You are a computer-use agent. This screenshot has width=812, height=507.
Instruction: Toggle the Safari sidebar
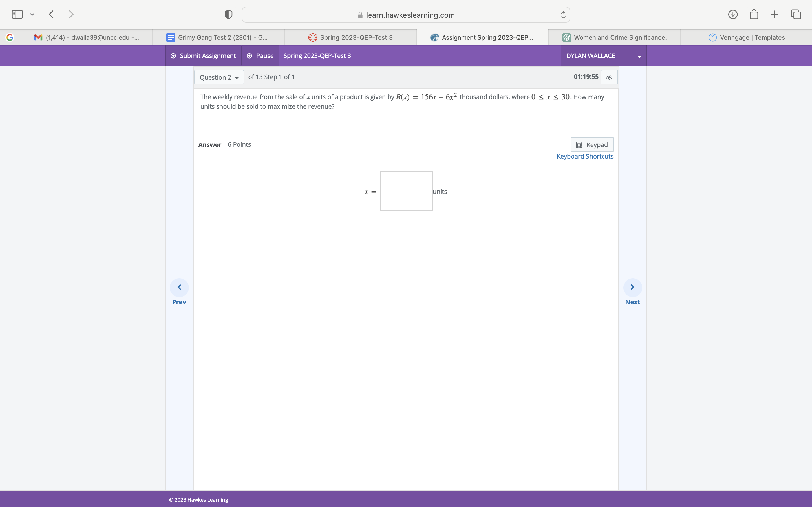coord(17,14)
